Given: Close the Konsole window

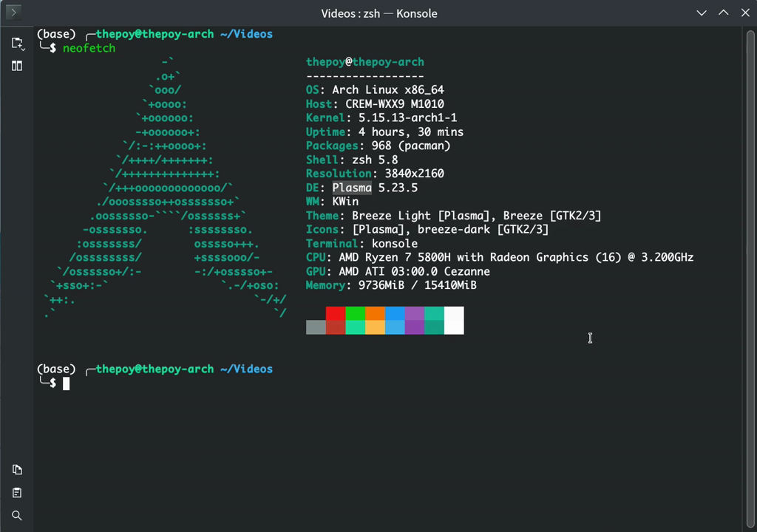Looking at the screenshot, I should [745, 13].
